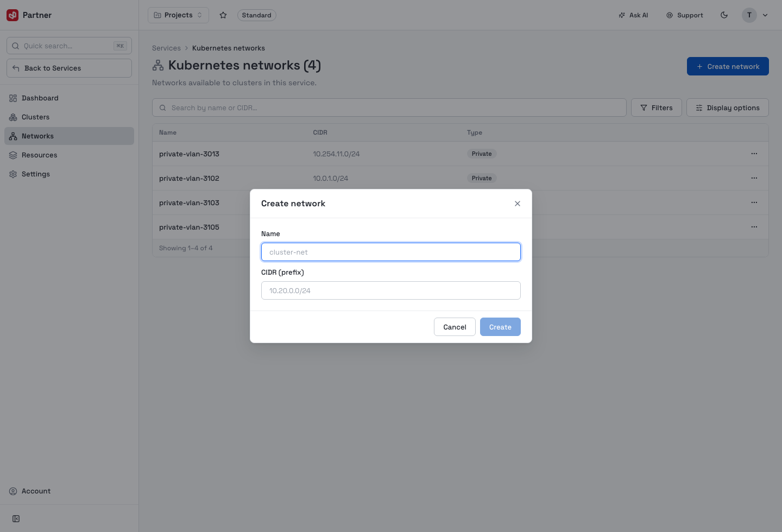Open Clusters in the sidebar
782x532 pixels.
(x=69, y=117)
